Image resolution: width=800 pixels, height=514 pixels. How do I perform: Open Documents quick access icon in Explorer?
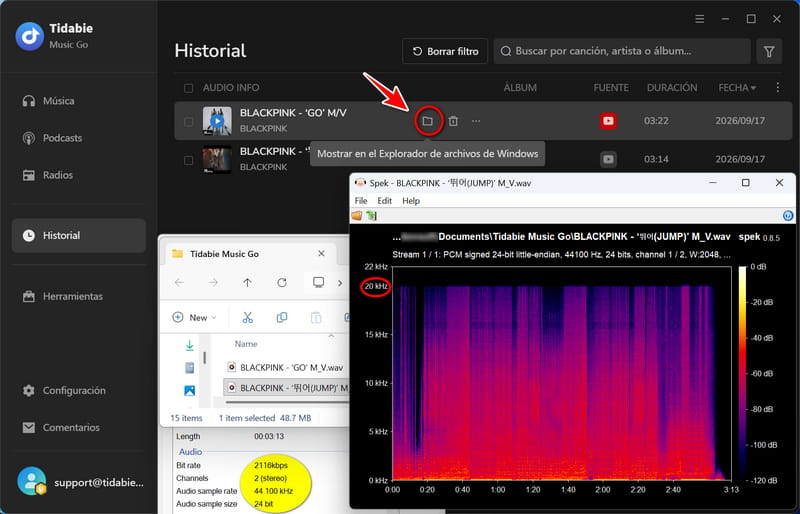pos(189,368)
